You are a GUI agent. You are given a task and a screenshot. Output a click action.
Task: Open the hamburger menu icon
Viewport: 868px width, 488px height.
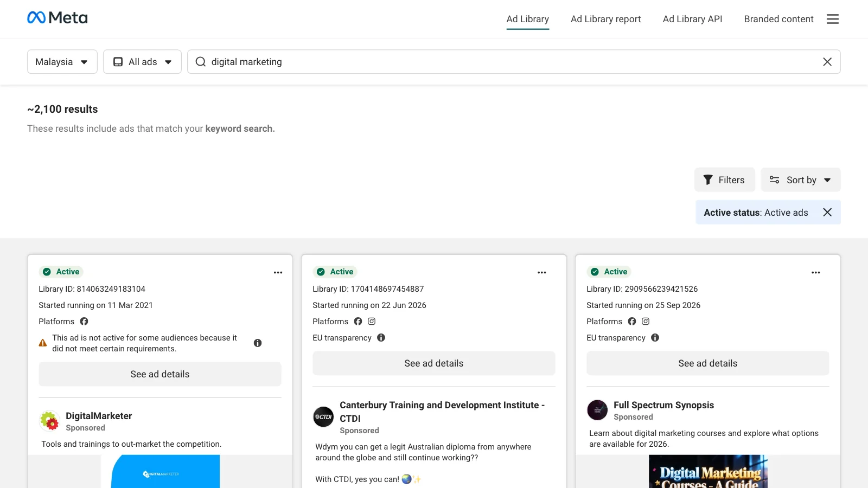coord(833,19)
